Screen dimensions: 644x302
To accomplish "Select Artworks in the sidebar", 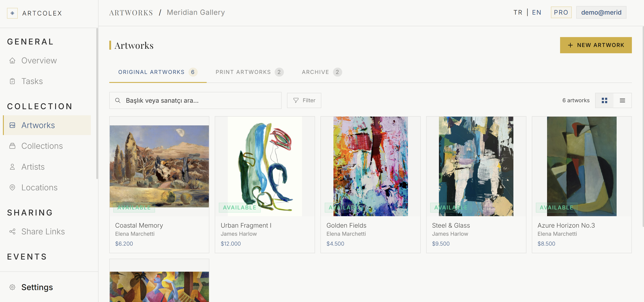I will 47,125.
